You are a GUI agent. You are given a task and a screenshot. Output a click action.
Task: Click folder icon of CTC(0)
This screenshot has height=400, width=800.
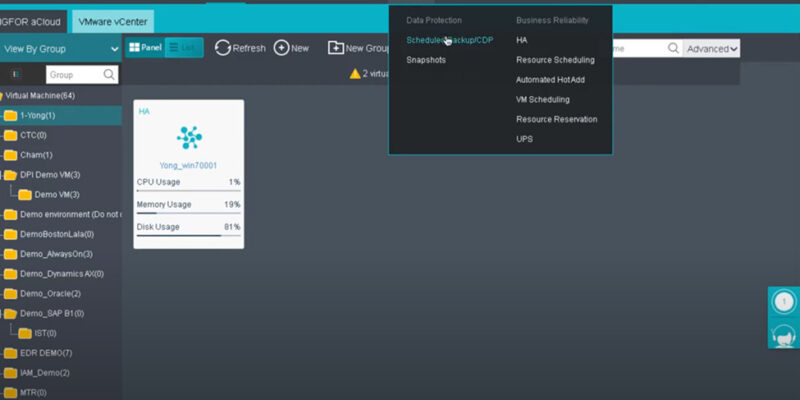[10, 135]
